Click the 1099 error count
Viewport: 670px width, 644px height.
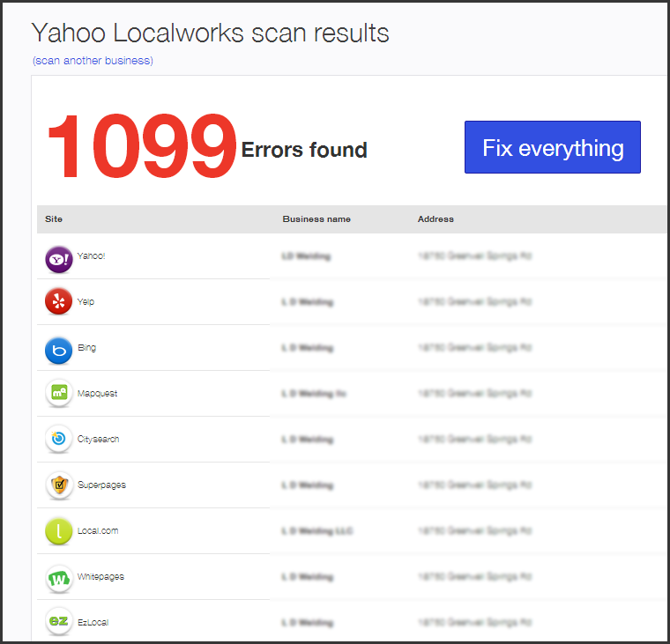[x=142, y=145]
